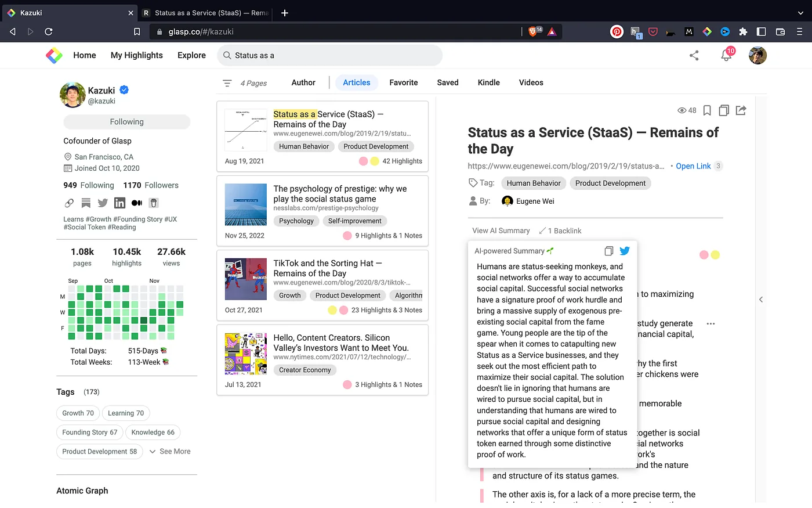This screenshot has width=812, height=508.
Task: Open the Brave Wallet icon
Action: [x=780, y=32]
